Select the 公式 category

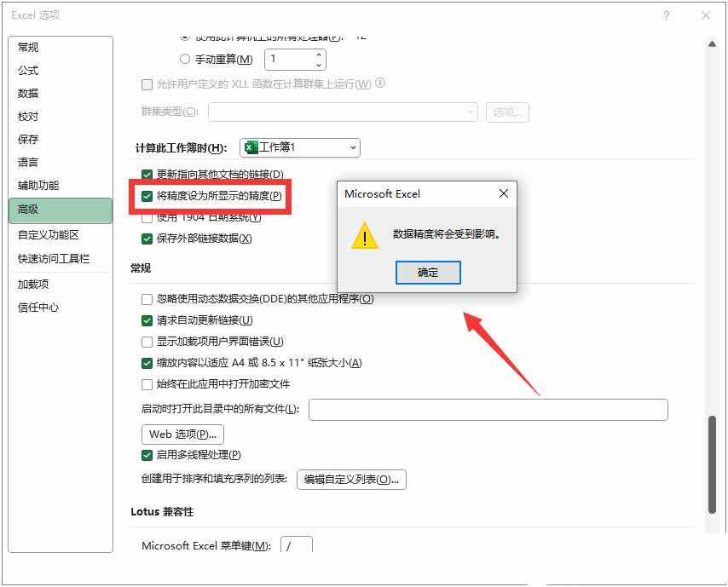coord(61,71)
